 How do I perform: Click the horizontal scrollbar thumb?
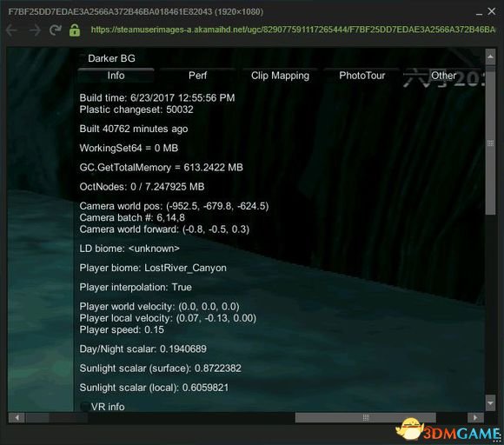point(366,418)
